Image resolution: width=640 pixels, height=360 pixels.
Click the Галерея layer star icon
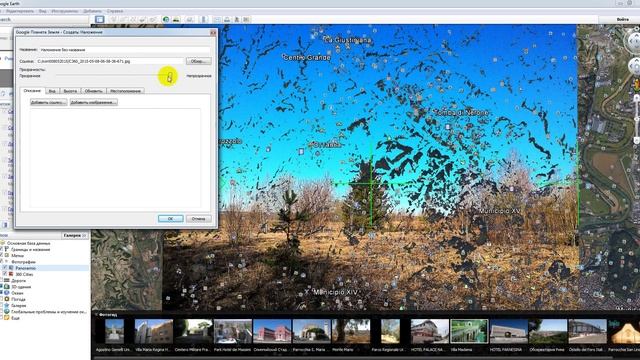[x=7, y=305]
